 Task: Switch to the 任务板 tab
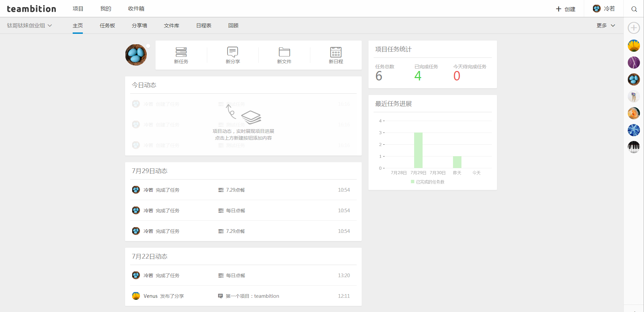[107, 25]
